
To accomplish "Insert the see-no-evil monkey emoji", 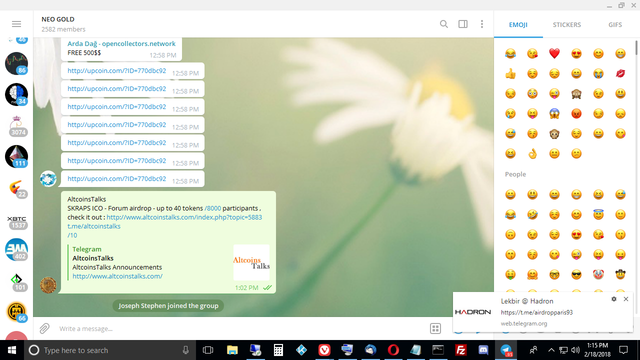I will tap(576, 93).
